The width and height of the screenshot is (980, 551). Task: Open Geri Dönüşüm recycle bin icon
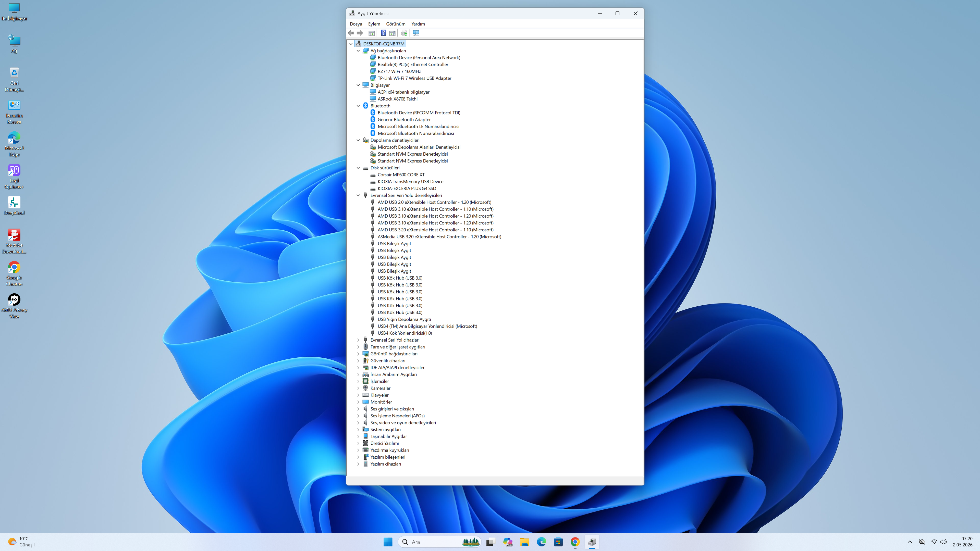[x=14, y=80]
